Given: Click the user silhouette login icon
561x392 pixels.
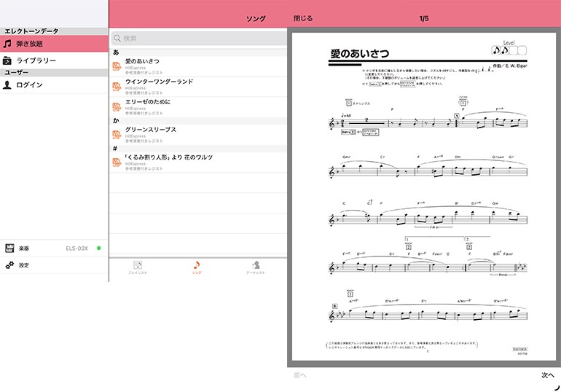Looking at the screenshot, I should click(7, 85).
